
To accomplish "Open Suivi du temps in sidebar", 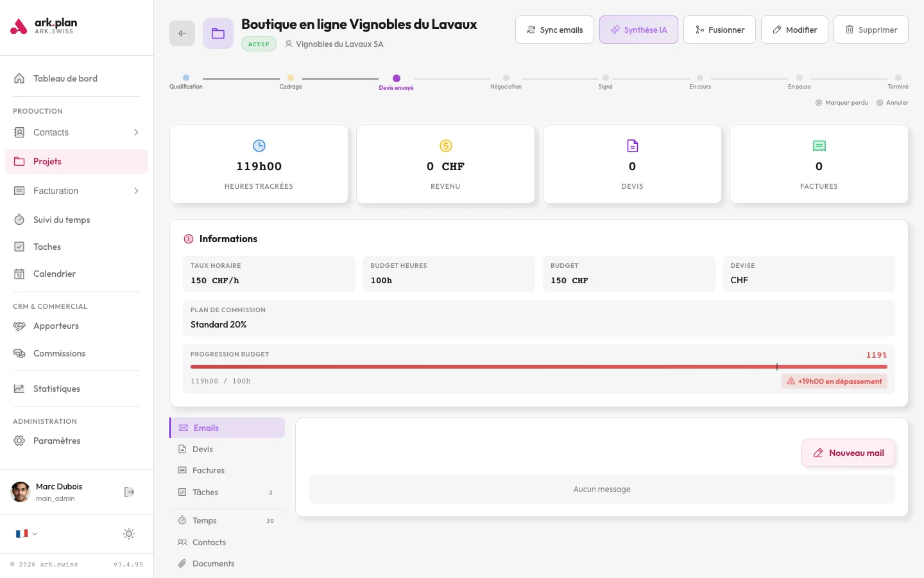I will (x=62, y=220).
